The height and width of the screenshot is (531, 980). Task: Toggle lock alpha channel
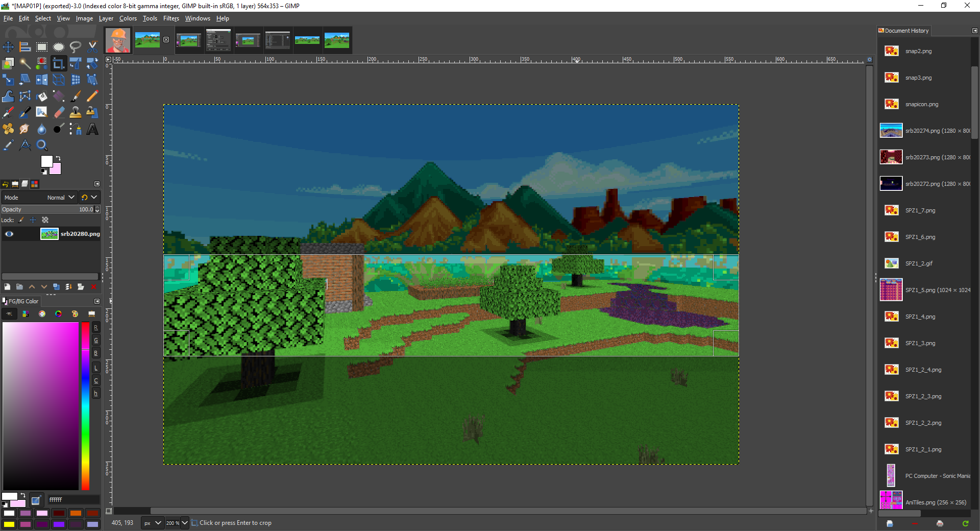45,220
